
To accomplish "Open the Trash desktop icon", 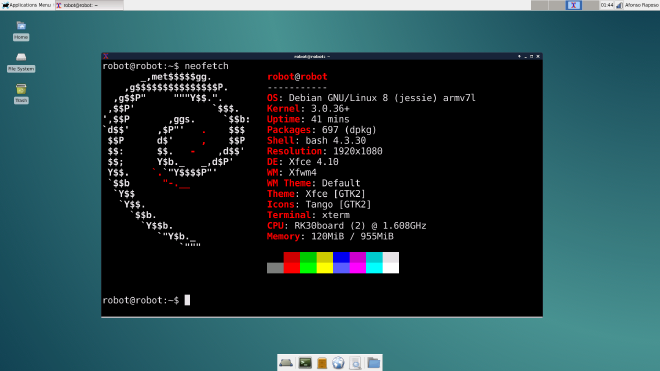I will (21, 93).
